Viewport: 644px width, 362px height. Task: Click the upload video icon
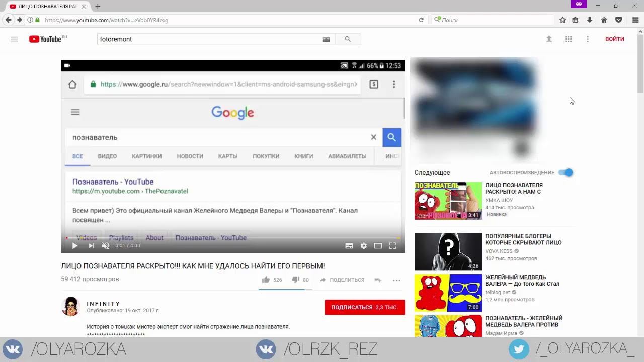click(x=549, y=39)
